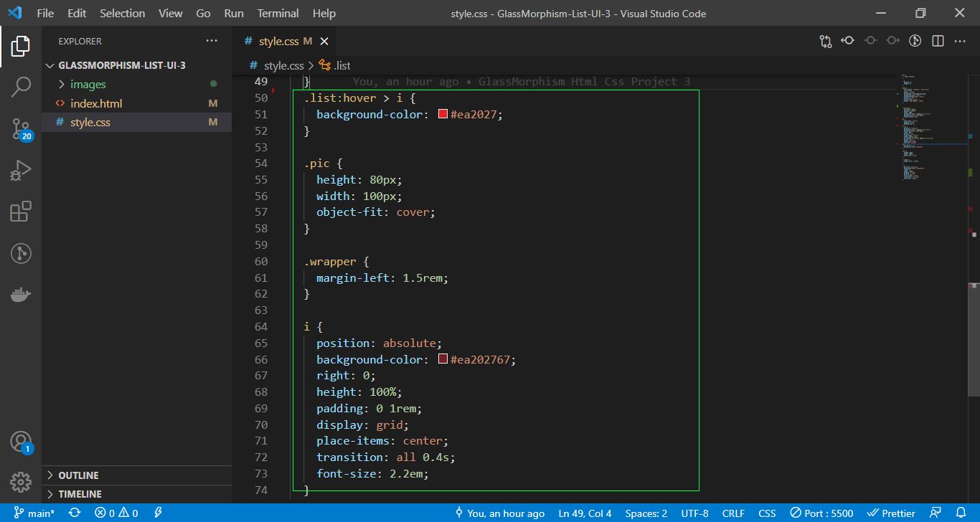Open the Run and Debug view
The image size is (980, 522).
pyautogui.click(x=21, y=171)
